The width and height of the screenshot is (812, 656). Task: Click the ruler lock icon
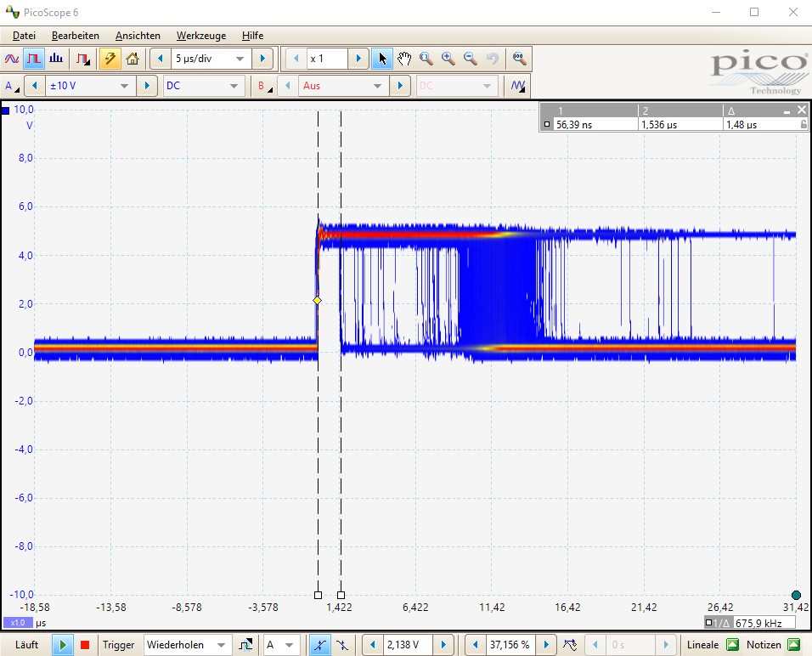pos(804,124)
